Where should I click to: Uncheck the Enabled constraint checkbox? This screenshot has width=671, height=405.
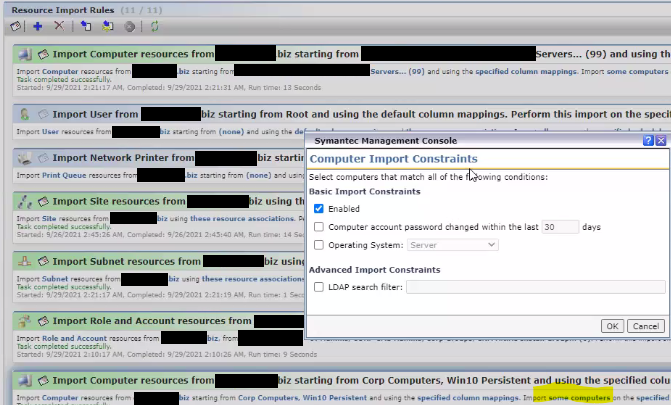[x=318, y=208]
